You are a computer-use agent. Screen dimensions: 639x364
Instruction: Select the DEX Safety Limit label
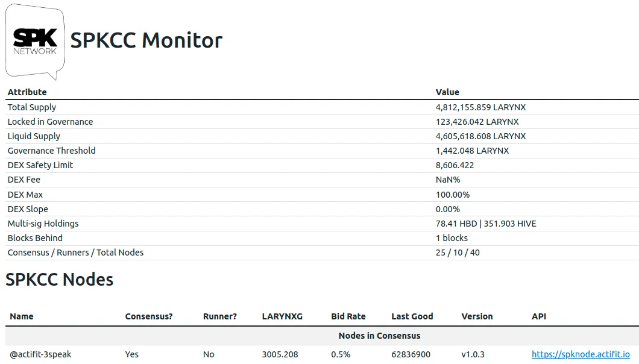click(x=40, y=165)
